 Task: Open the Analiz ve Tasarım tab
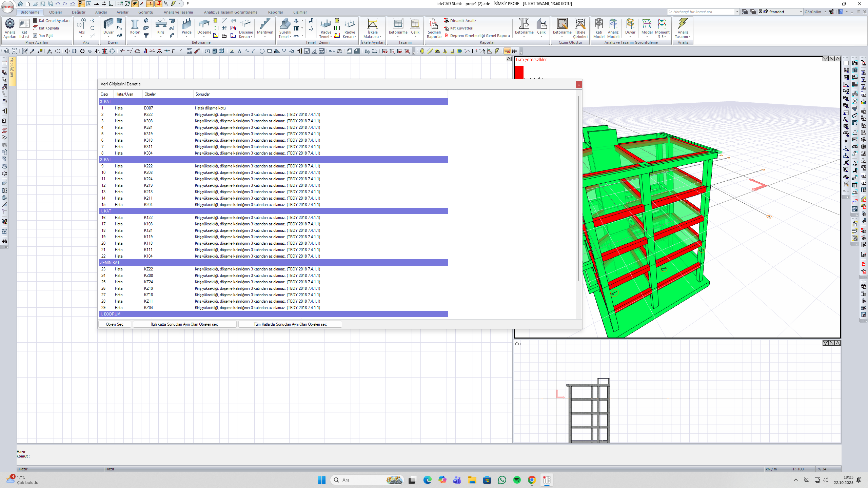click(x=178, y=12)
